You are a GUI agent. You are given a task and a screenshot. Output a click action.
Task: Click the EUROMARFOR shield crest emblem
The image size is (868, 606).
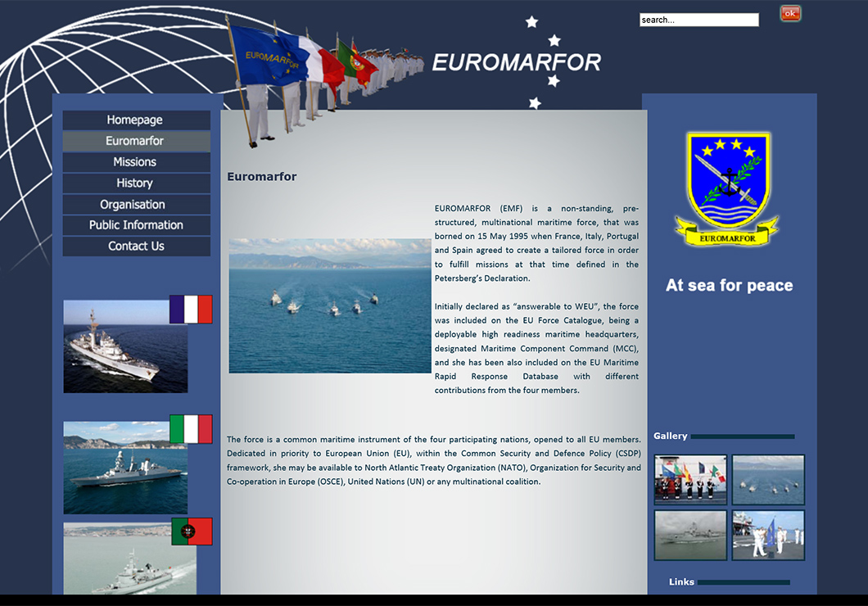[x=727, y=188]
